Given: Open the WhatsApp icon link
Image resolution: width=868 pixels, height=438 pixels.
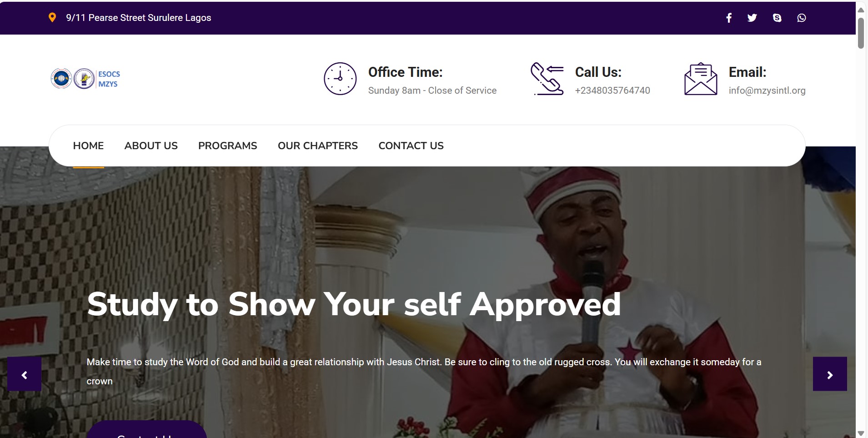Looking at the screenshot, I should [x=802, y=18].
